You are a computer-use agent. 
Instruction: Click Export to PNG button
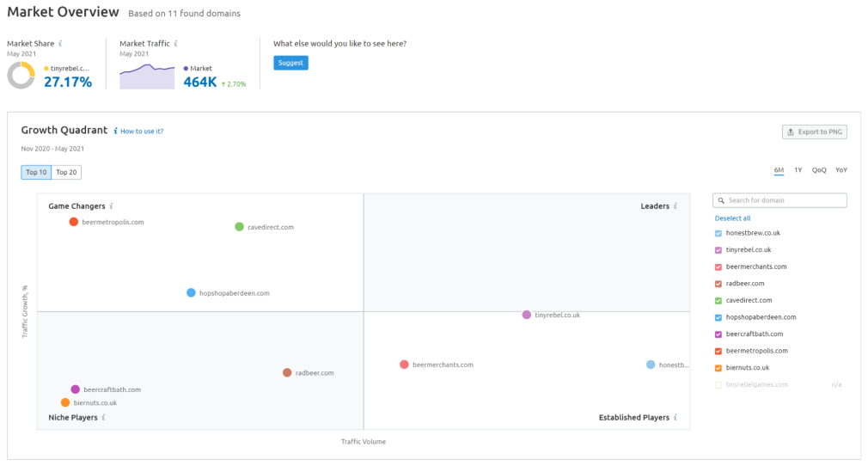(815, 132)
